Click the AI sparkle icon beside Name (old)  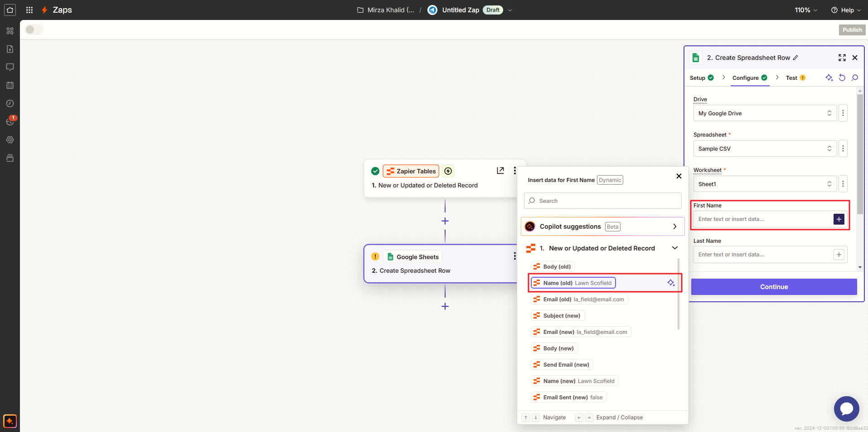tap(671, 282)
